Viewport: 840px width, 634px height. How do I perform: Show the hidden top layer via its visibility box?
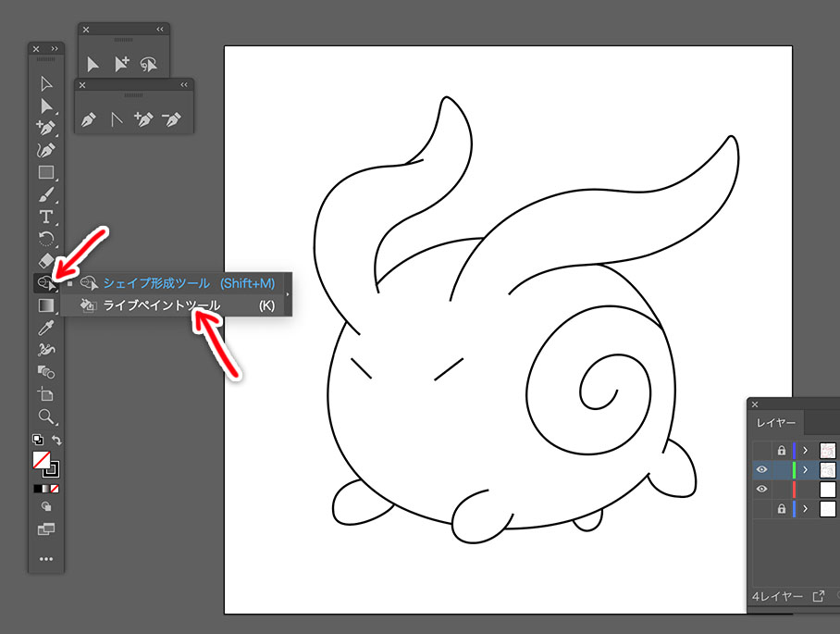[761, 450]
